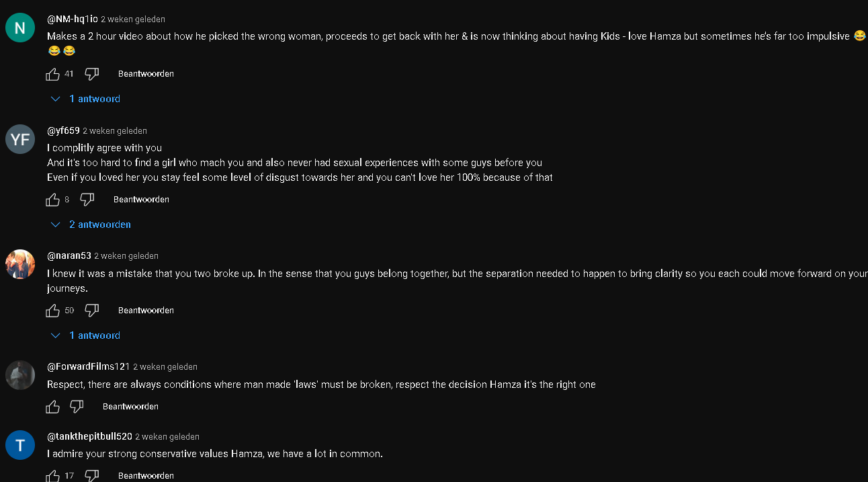Dislike @yf659's comment

point(87,200)
